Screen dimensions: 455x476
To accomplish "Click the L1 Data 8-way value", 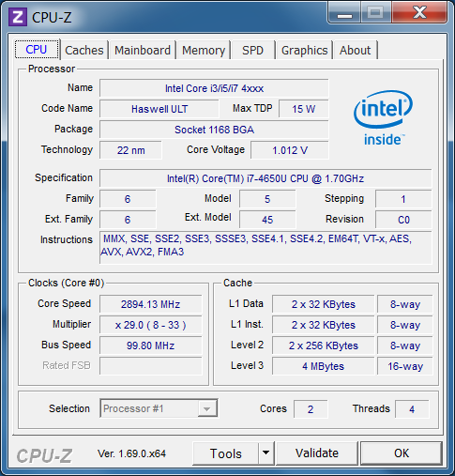I will [405, 304].
